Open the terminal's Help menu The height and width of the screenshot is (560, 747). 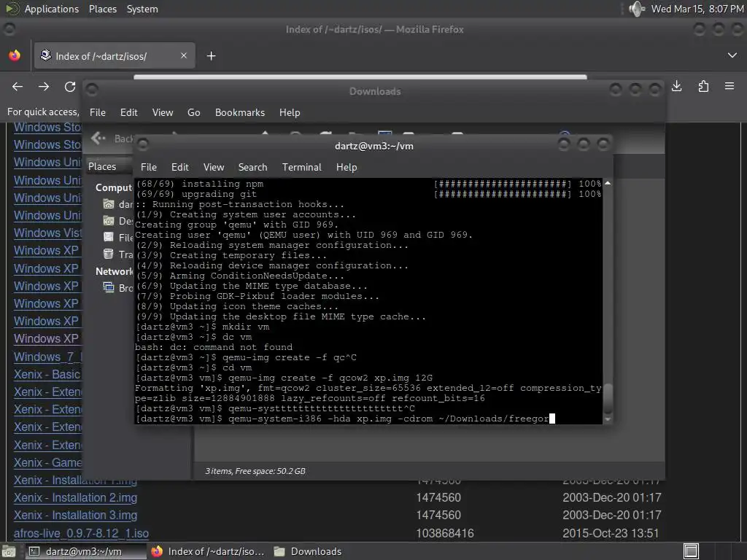[x=347, y=167]
